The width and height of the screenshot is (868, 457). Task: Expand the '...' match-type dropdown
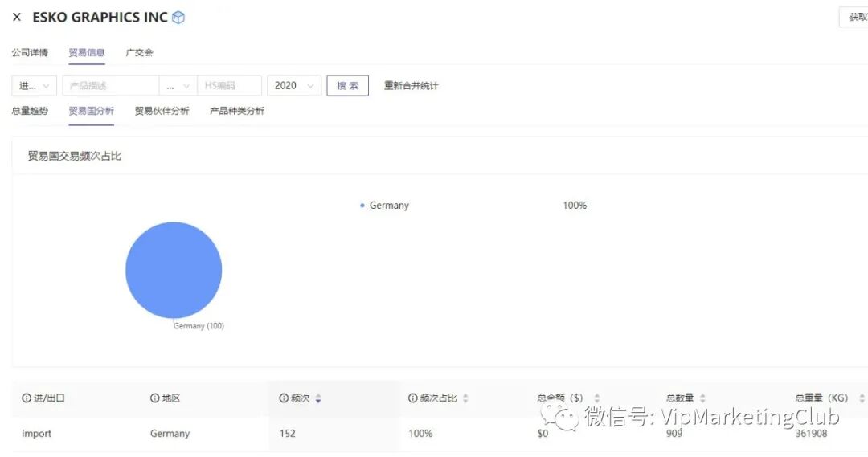point(178,86)
